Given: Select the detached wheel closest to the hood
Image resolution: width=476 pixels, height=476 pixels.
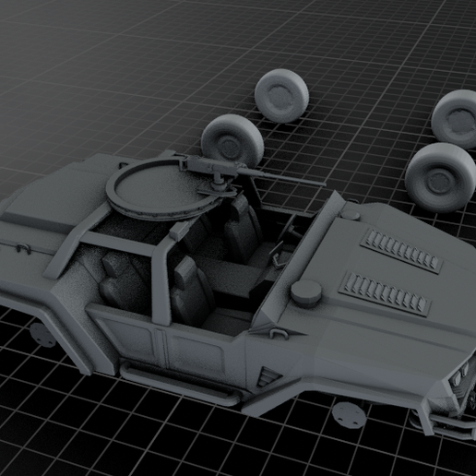Looking at the screenshot, I should pos(440,177).
